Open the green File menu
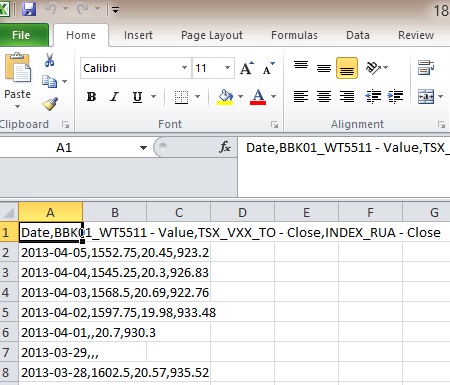Screen dimensions: 450x385 point(21,35)
